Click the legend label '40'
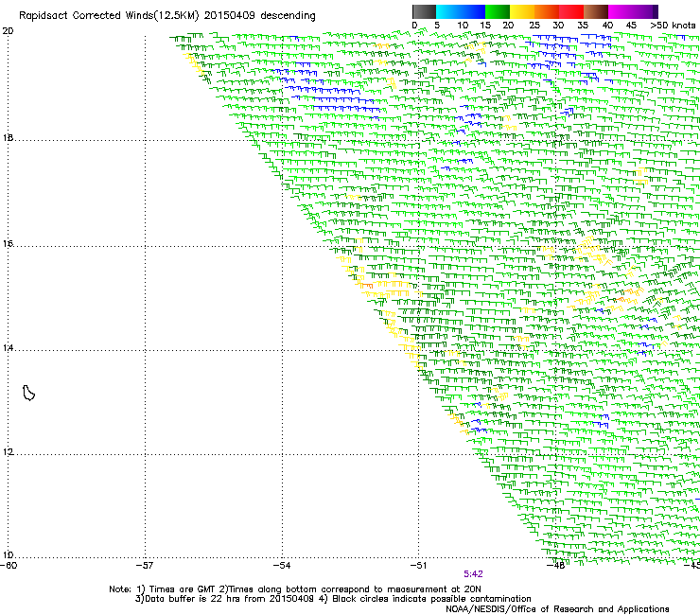The height and width of the screenshot is (615, 700). 607,26
